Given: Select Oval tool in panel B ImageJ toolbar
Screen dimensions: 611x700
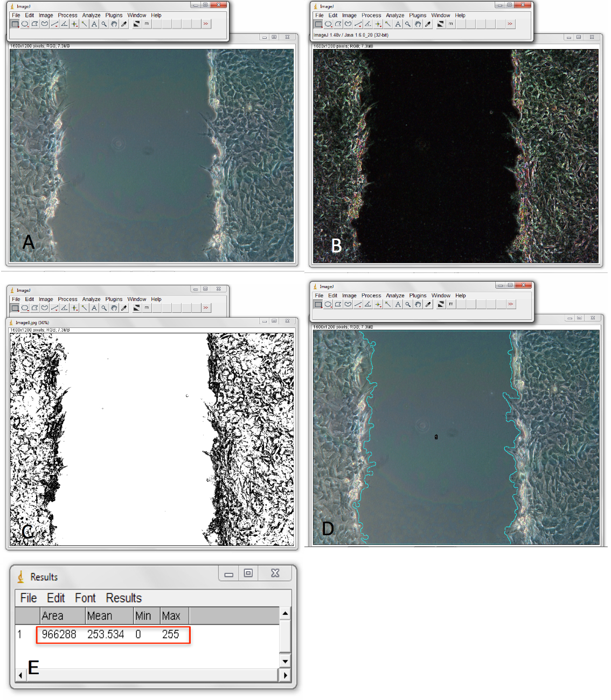Looking at the screenshot, I should click(328, 24).
